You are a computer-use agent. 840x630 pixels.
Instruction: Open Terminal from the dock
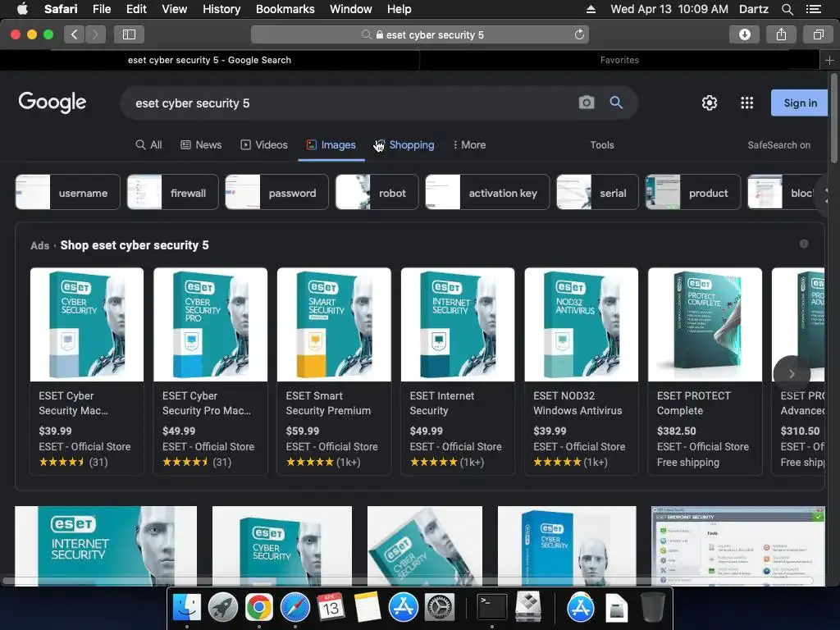pyautogui.click(x=492, y=608)
